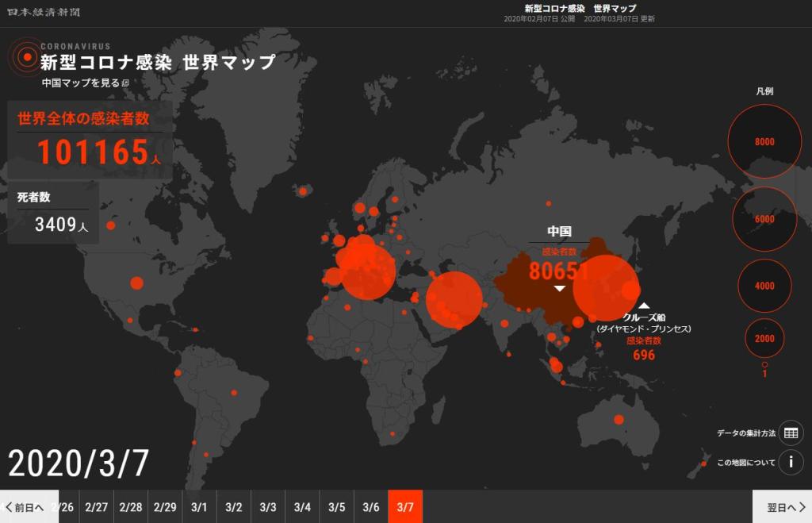Open the data aggregation method table icon
This screenshot has width=812, height=523.
pyautogui.click(x=791, y=433)
